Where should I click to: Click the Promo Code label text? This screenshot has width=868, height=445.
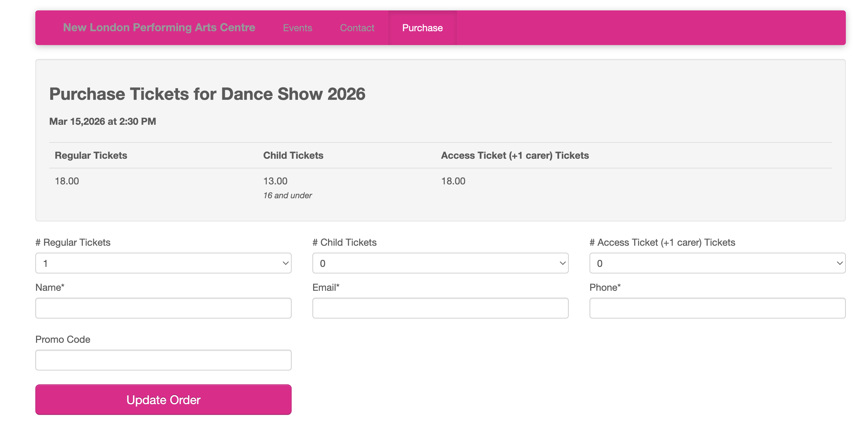(63, 339)
